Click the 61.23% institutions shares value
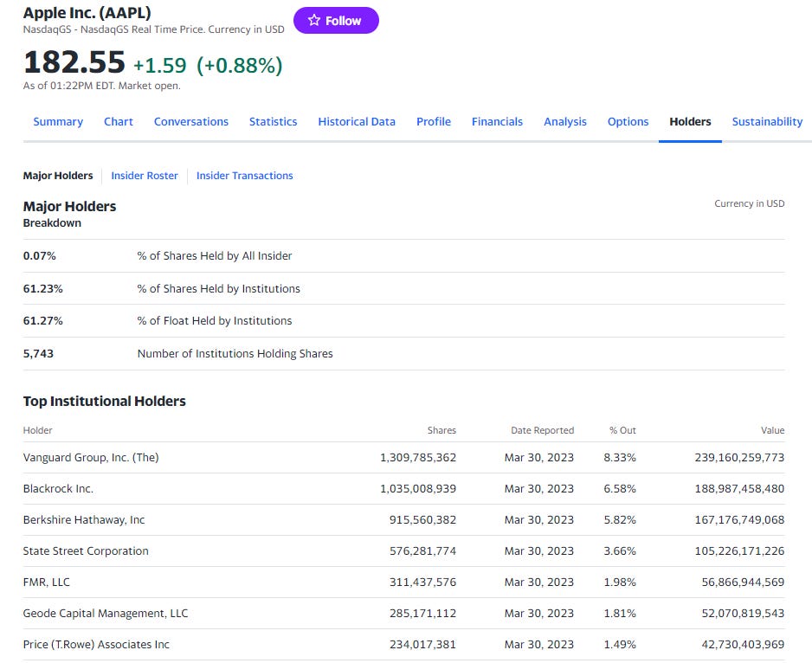 42,288
